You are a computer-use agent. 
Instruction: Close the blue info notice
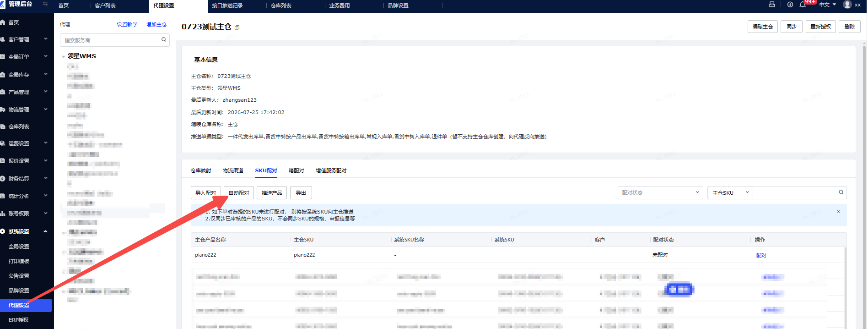point(838,212)
